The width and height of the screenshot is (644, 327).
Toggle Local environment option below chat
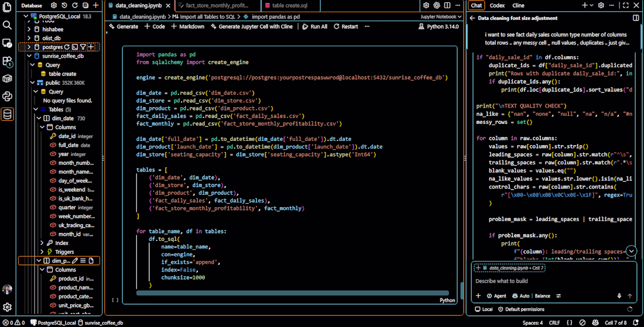point(484,309)
